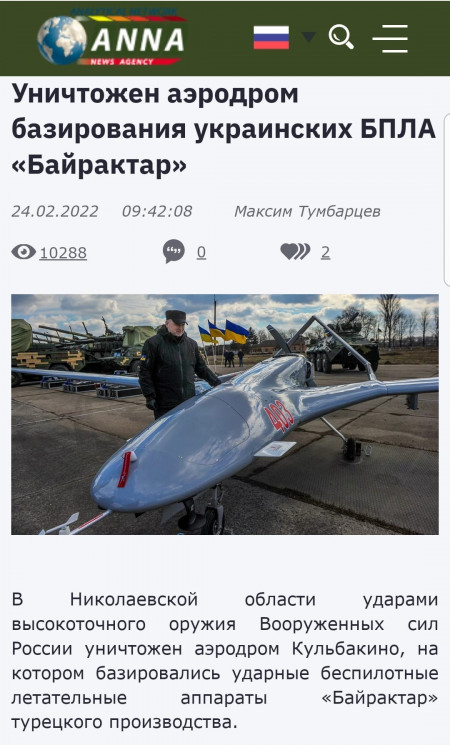The width and height of the screenshot is (450, 745).
Task: Click the globe icon in ANNA logo
Action: click(62, 40)
